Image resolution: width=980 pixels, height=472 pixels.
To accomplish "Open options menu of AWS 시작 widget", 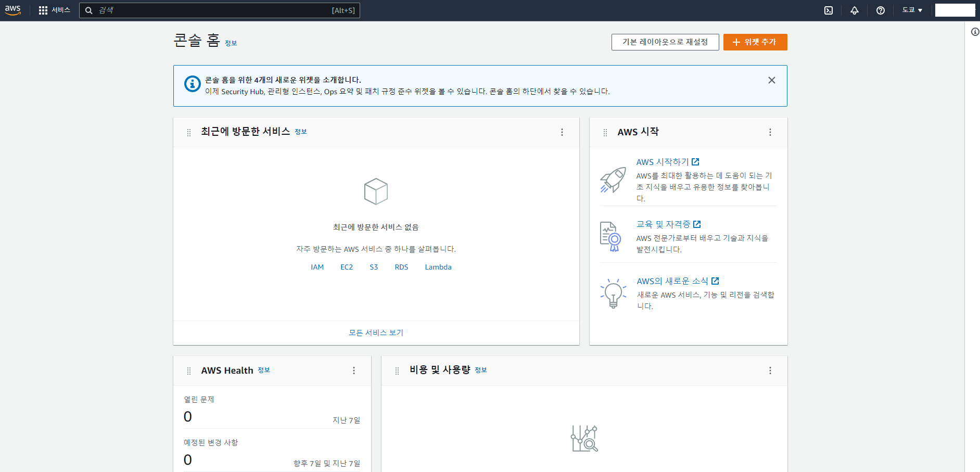I will click(x=770, y=132).
